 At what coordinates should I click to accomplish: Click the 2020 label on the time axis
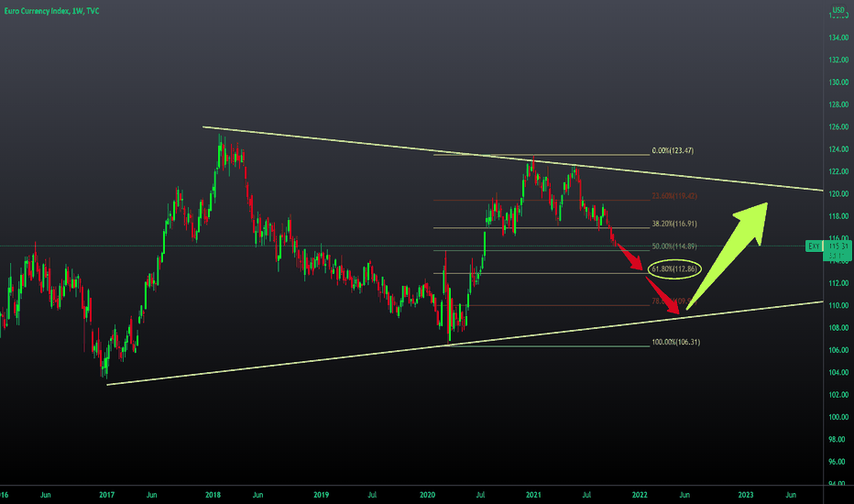pyautogui.click(x=428, y=495)
